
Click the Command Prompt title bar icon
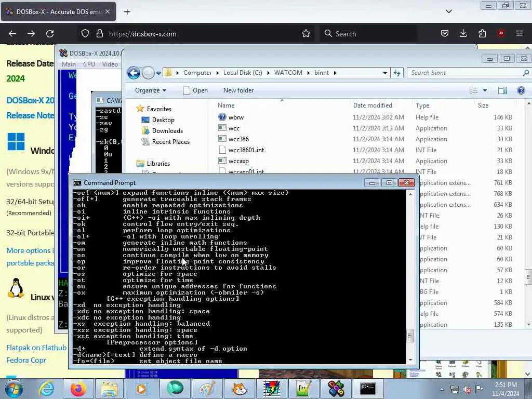(x=77, y=183)
